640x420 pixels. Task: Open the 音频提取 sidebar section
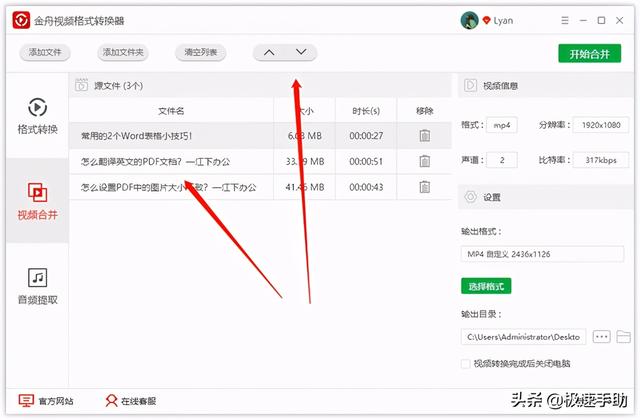[38, 287]
